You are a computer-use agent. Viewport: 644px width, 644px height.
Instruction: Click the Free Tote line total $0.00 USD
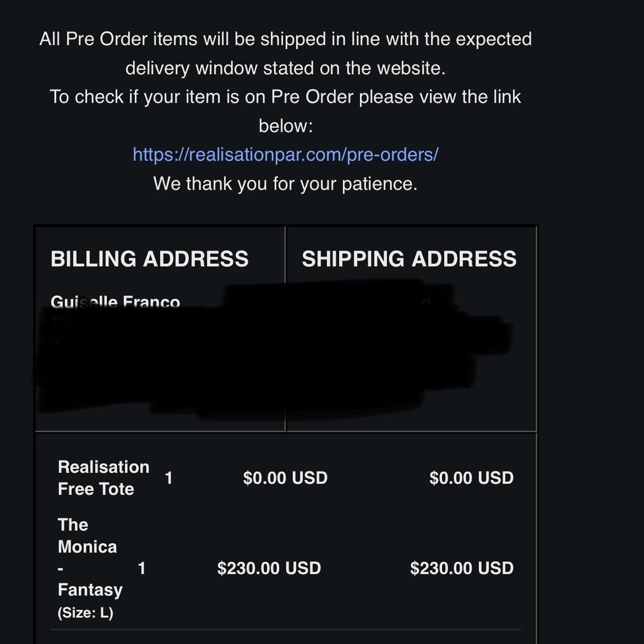point(471,478)
